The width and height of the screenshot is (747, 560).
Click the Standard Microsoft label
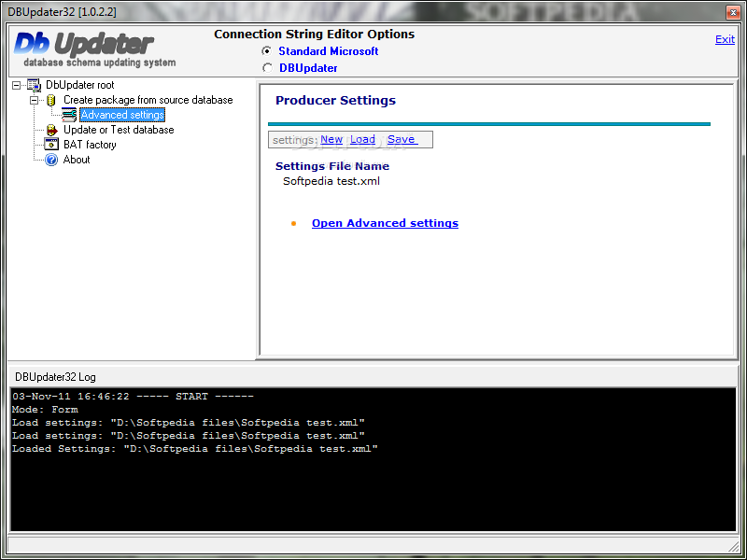(329, 51)
